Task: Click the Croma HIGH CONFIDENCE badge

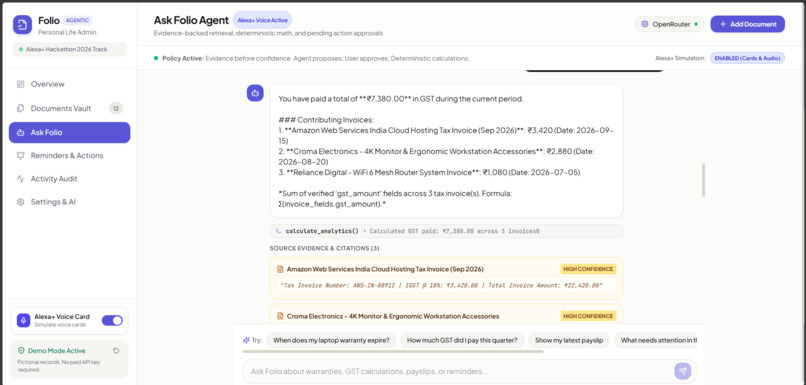Action: tap(588, 316)
